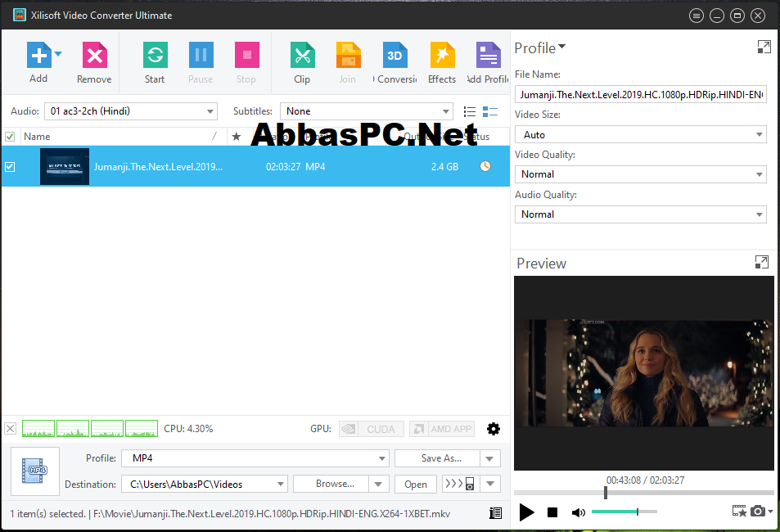Image resolution: width=780 pixels, height=532 pixels.
Task: Click the Join icon
Action: [x=348, y=55]
